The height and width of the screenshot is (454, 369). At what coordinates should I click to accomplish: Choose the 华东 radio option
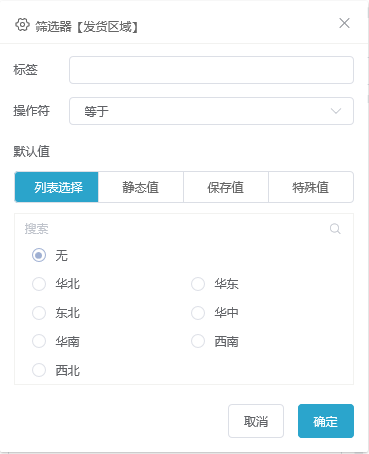point(198,284)
